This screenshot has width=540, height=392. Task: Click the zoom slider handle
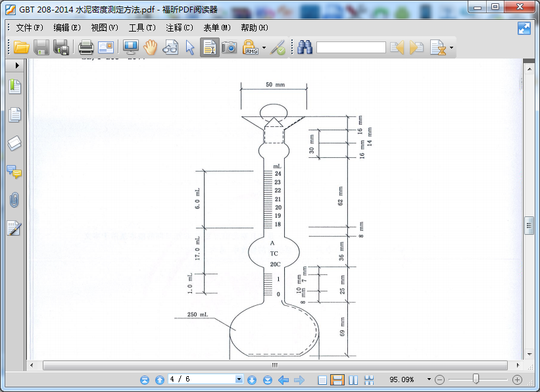point(476,379)
